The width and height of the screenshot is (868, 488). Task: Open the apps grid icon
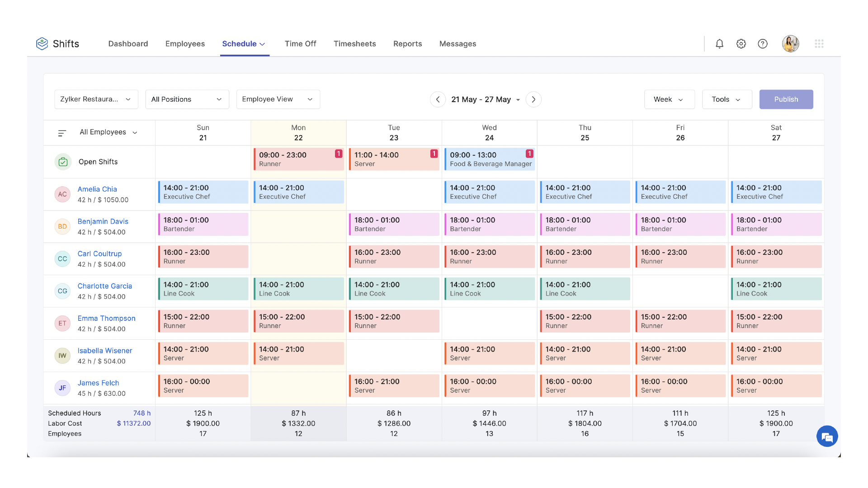(x=819, y=43)
